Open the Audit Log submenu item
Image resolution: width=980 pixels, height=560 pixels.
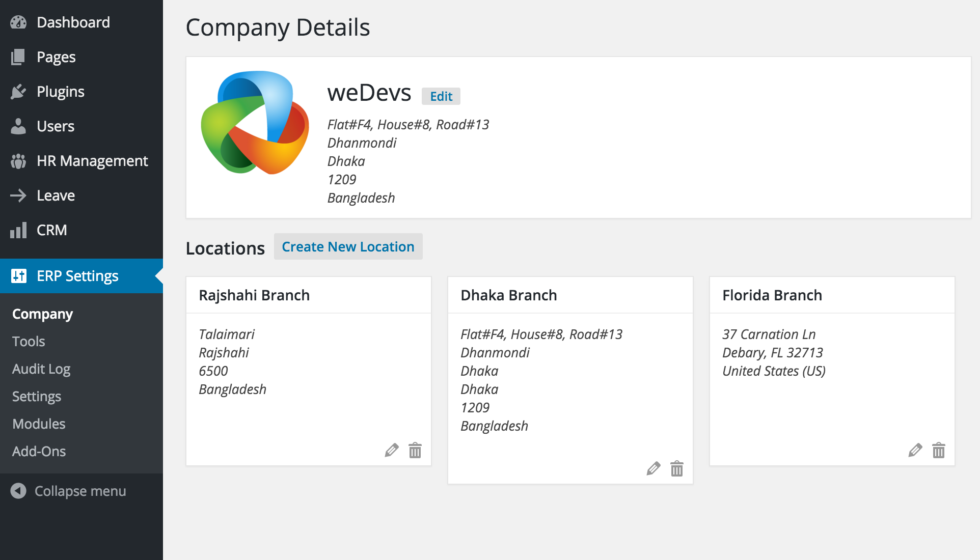41,369
